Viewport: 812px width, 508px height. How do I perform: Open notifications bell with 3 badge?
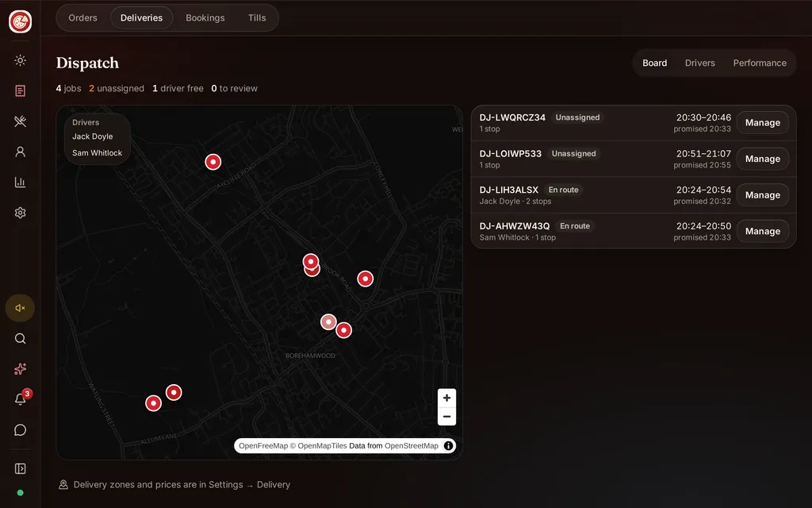(20, 399)
